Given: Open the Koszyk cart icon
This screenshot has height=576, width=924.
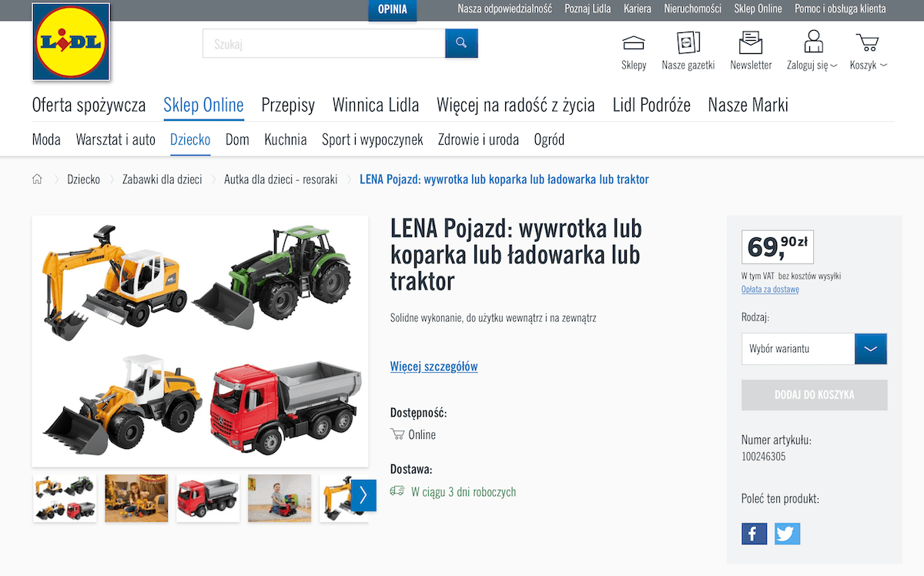Looking at the screenshot, I should [868, 42].
